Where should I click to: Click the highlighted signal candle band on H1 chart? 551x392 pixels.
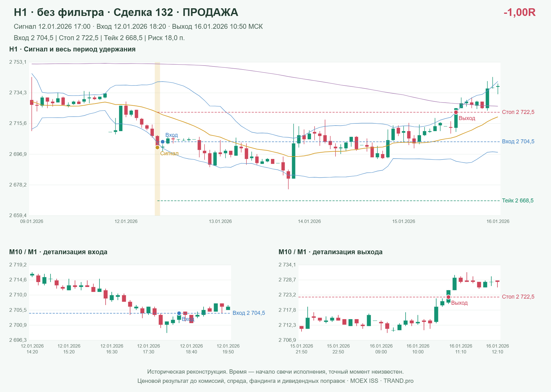point(157,139)
